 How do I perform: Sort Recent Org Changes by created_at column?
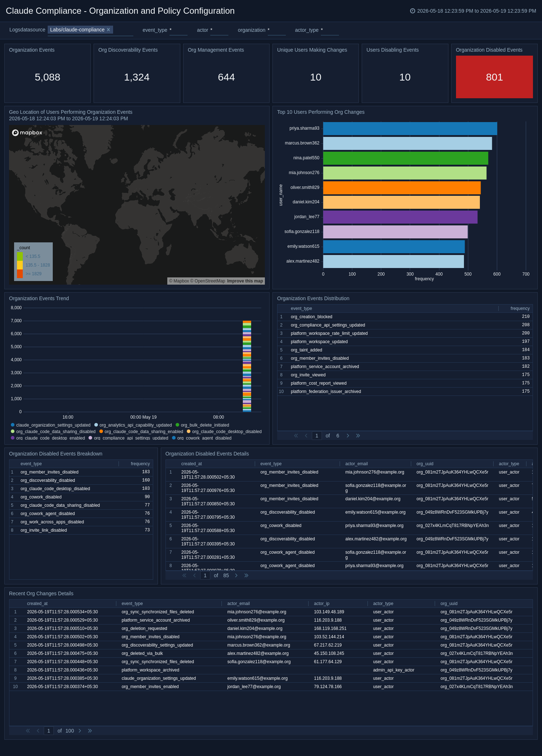click(37, 604)
